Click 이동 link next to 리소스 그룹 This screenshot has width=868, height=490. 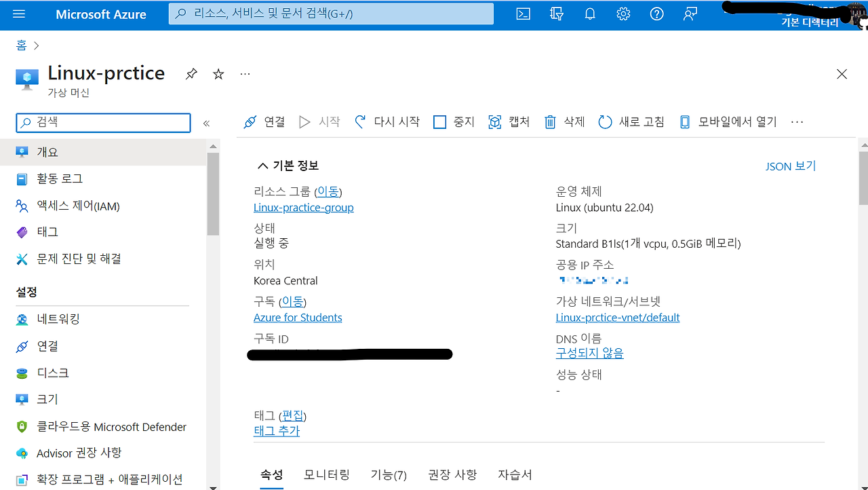click(x=328, y=191)
